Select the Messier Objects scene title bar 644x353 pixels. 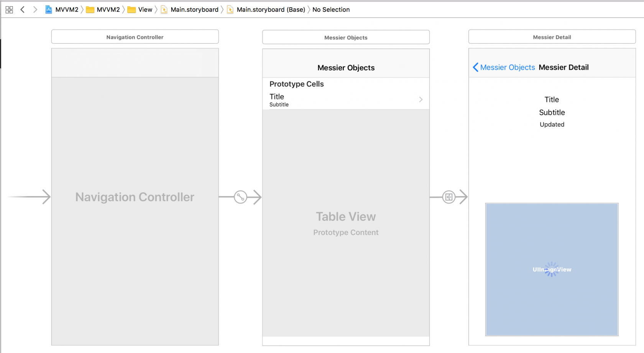pos(346,37)
